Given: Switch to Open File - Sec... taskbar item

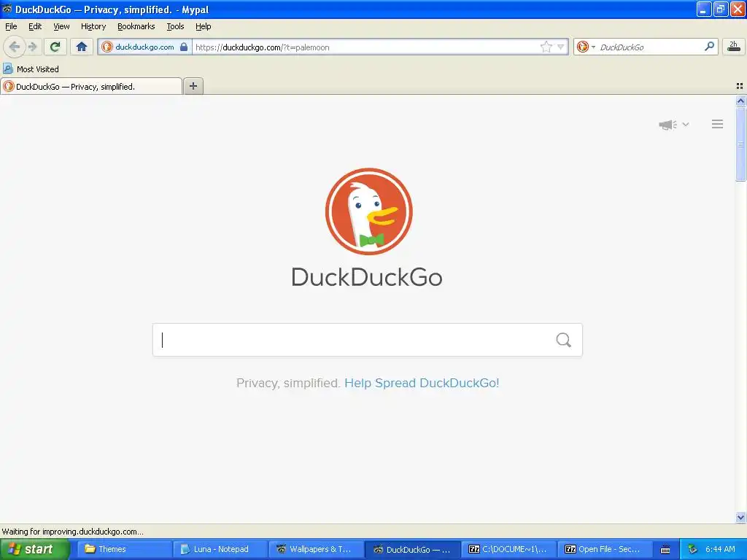Looking at the screenshot, I should [605, 549].
